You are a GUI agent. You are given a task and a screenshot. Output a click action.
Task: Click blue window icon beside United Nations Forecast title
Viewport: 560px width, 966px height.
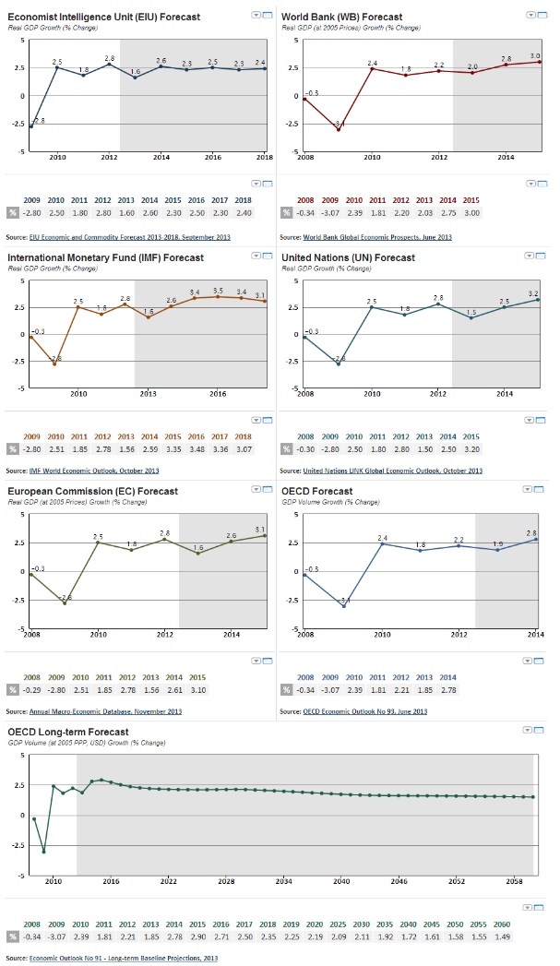(542, 256)
